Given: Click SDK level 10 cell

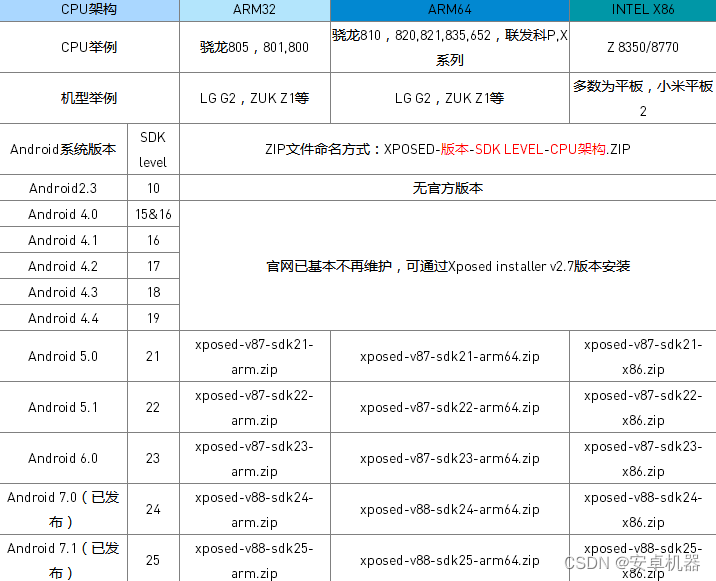Looking at the screenshot, I should (x=153, y=188).
